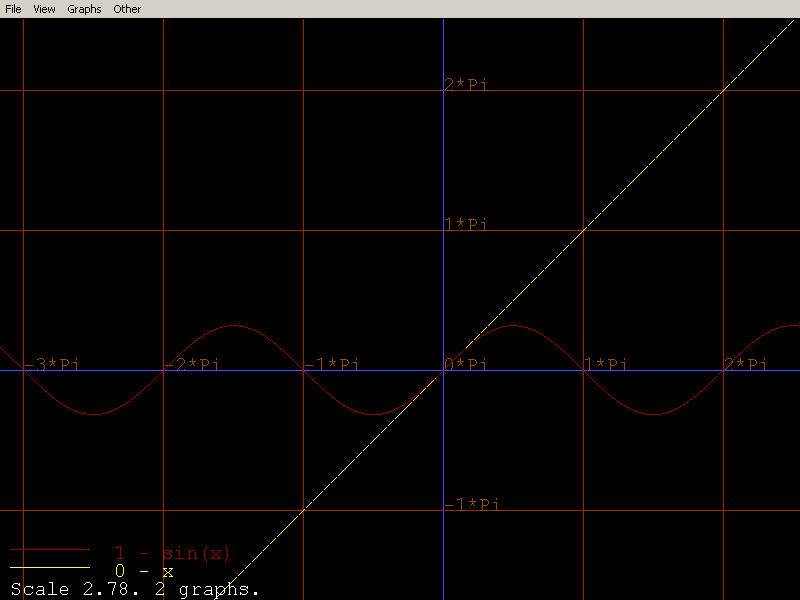This screenshot has width=800, height=600.
Task: Select the "1 - sin(x)" legend entry
Action: (x=172, y=553)
